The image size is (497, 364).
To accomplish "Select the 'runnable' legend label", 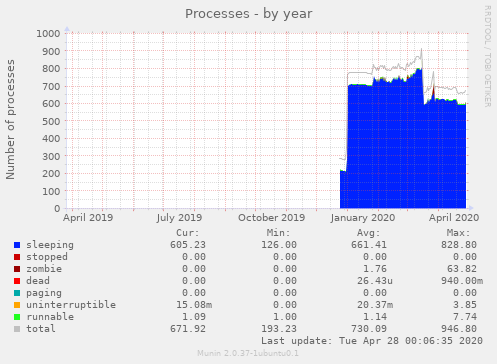I will coord(50,317).
